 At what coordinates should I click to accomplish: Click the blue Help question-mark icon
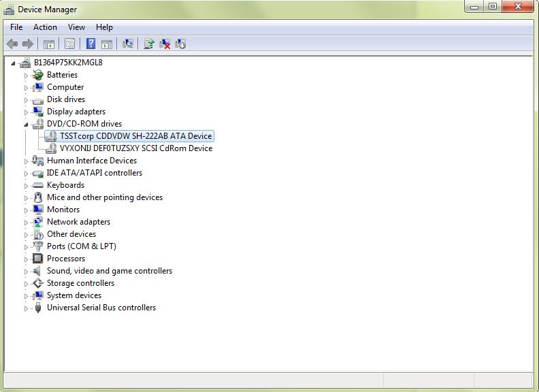click(x=91, y=44)
